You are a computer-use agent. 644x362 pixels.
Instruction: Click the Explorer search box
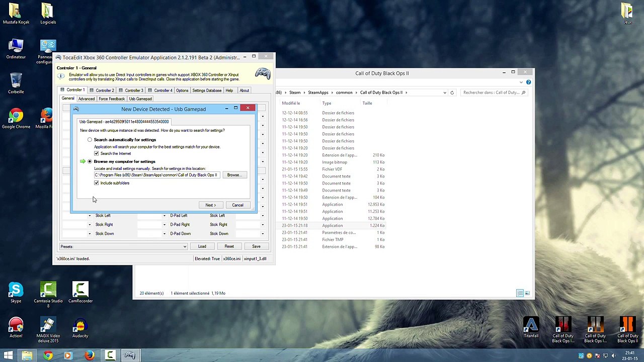[x=494, y=93]
